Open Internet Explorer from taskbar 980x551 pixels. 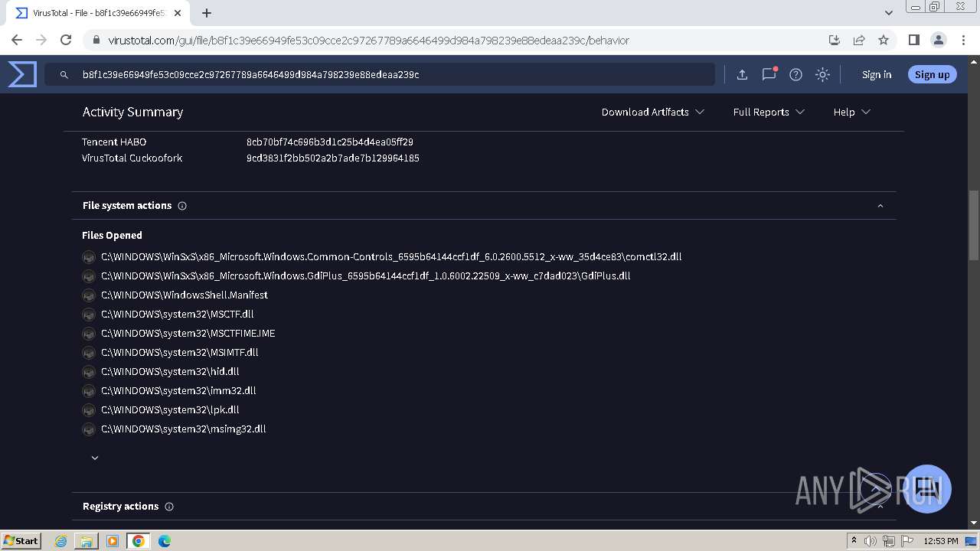click(x=60, y=541)
